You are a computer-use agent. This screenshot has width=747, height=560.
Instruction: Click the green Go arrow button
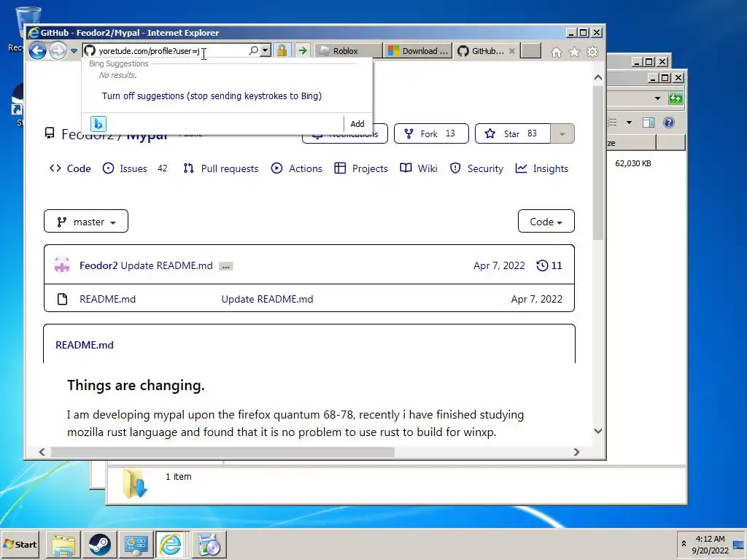(x=302, y=50)
